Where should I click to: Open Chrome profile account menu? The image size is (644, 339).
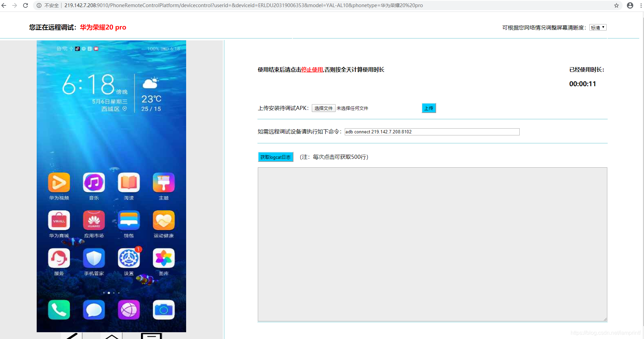(630, 5)
